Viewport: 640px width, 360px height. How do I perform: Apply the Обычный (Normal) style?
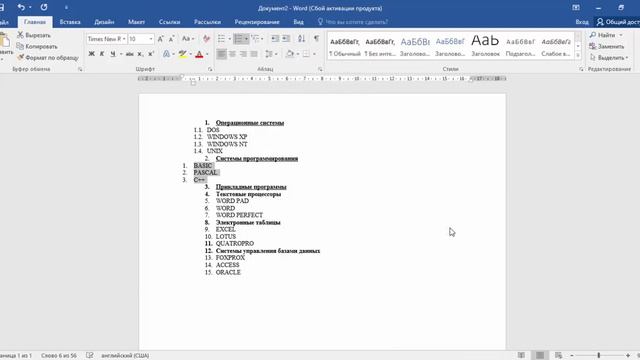click(x=344, y=47)
